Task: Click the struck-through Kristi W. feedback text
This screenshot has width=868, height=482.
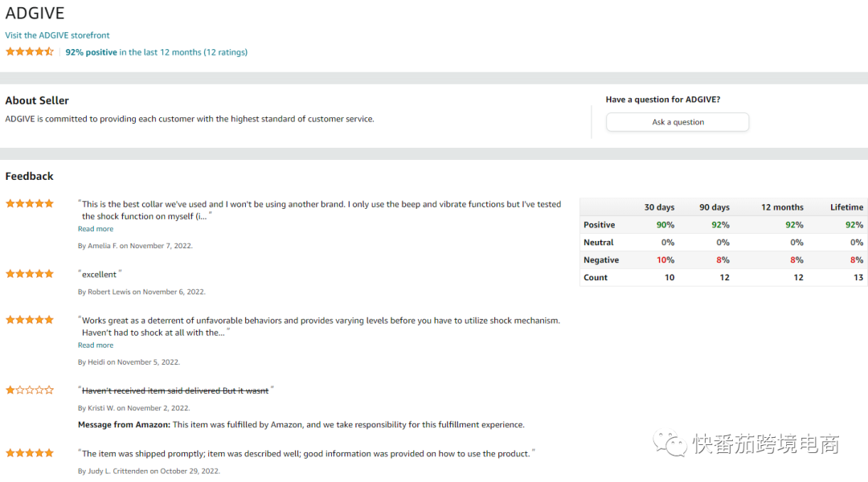Action: 175,390
